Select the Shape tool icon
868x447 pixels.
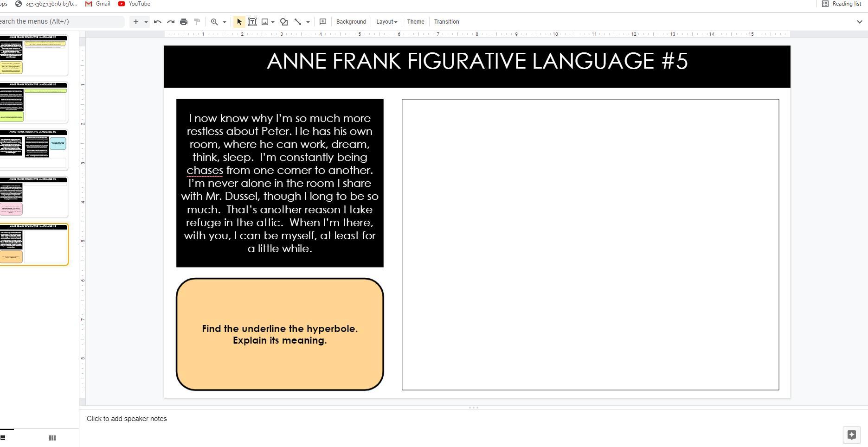284,22
